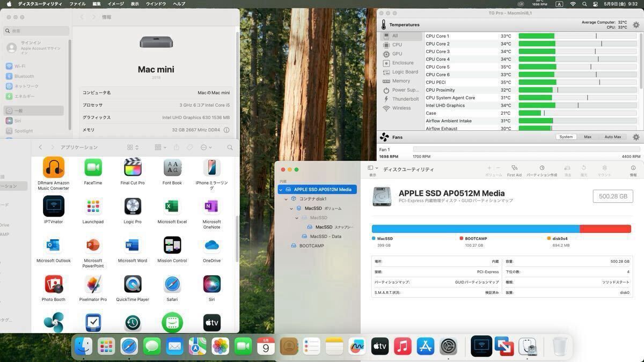Click the Partition (パーティション作成) toolbar button

[541, 171]
